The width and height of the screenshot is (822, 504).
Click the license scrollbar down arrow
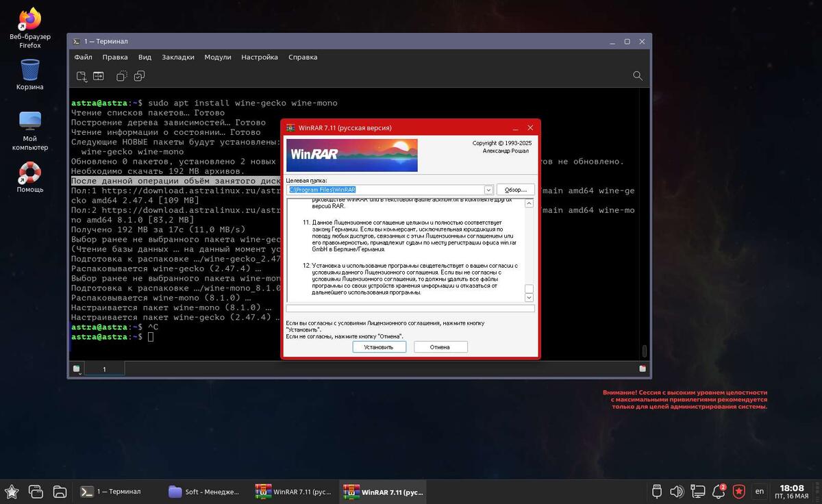point(529,298)
